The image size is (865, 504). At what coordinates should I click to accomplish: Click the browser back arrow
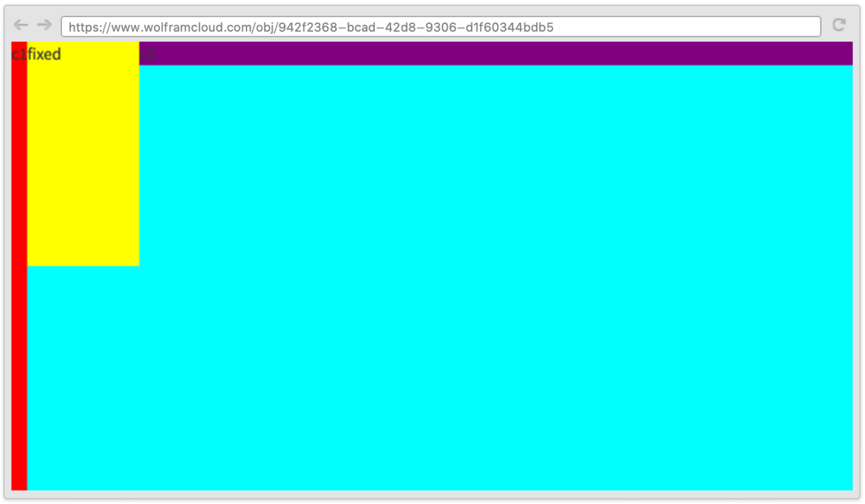click(x=21, y=26)
